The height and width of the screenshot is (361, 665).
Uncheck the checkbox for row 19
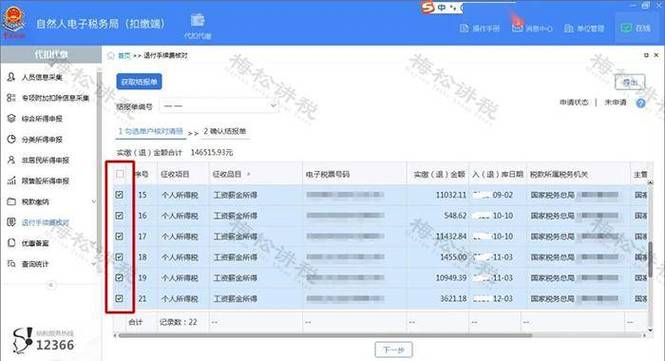tap(120, 278)
